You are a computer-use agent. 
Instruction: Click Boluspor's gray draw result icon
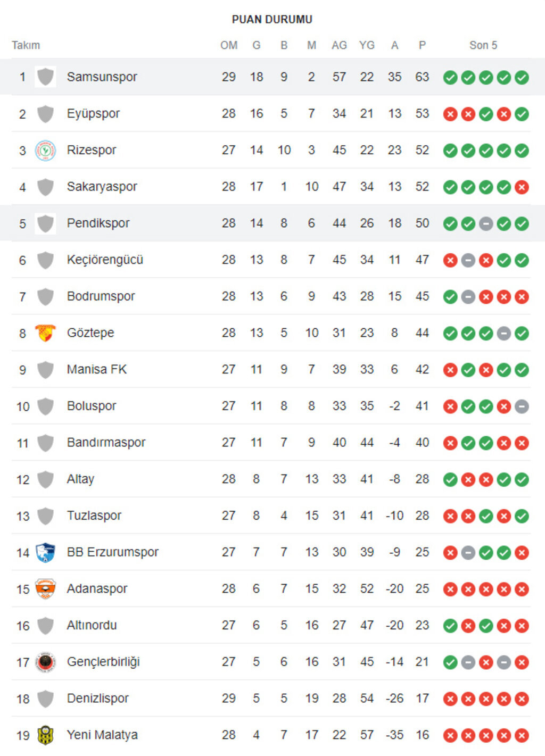click(x=522, y=406)
